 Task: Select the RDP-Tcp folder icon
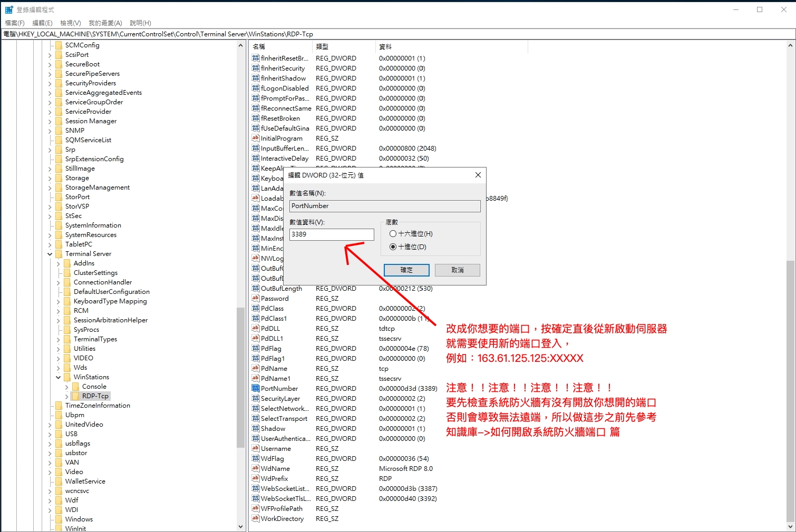point(75,396)
